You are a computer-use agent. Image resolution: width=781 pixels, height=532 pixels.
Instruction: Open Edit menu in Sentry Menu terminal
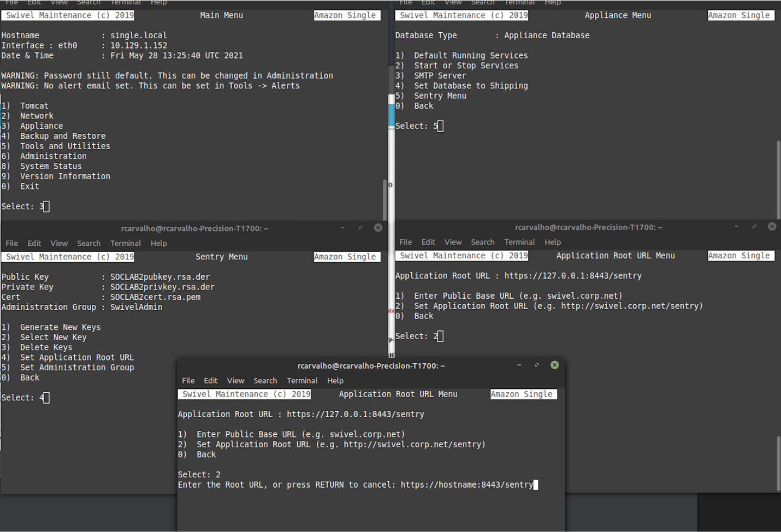34,243
